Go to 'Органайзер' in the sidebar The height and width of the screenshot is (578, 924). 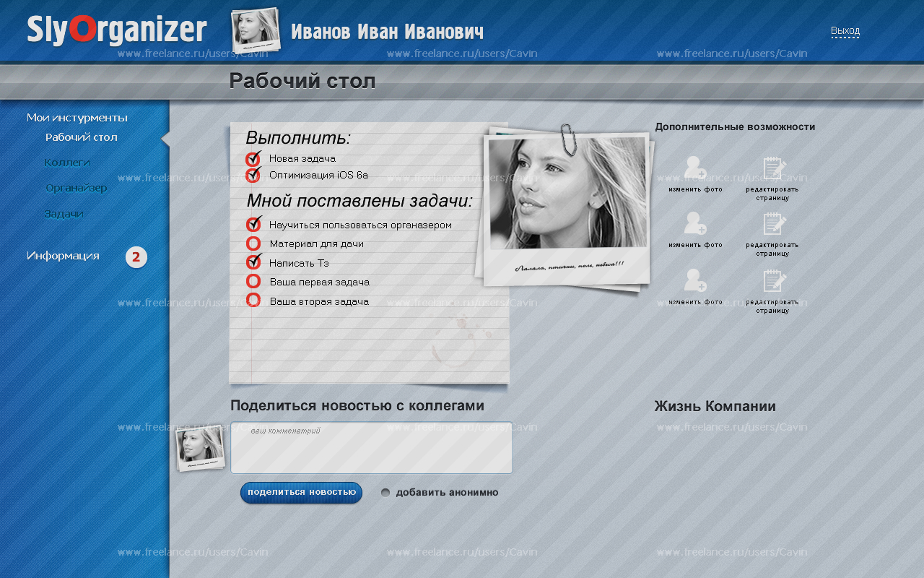[x=77, y=188]
